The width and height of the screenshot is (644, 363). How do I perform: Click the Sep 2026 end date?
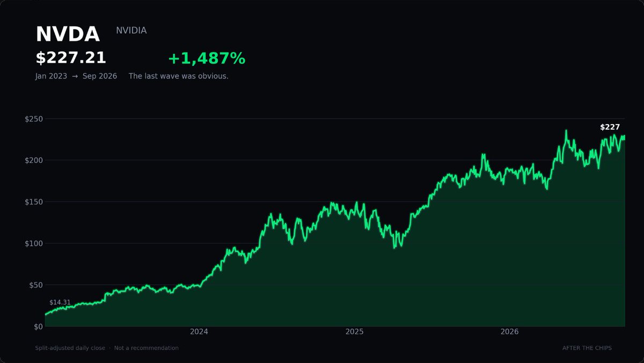100,76
